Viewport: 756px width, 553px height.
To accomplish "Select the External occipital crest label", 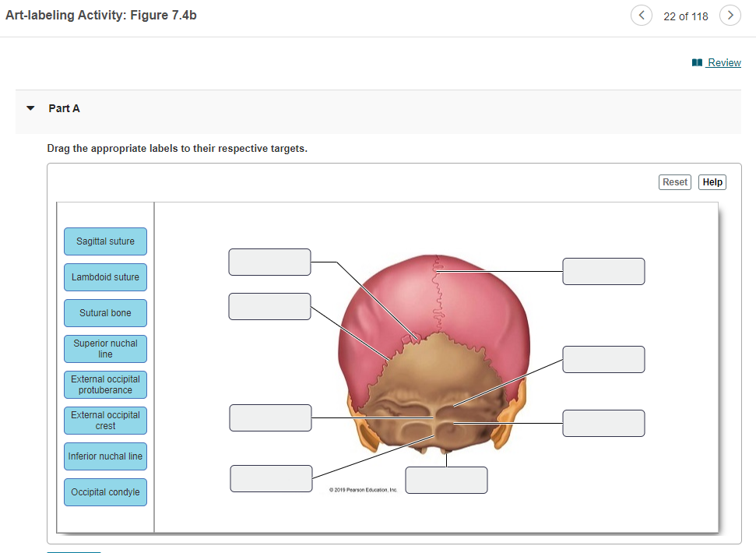I will pyautogui.click(x=105, y=421).
